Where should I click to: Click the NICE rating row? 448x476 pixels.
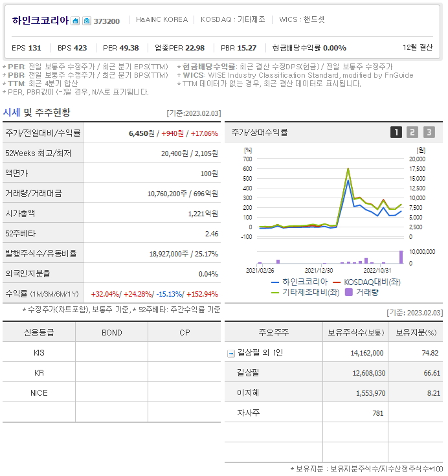click(x=112, y=393)
